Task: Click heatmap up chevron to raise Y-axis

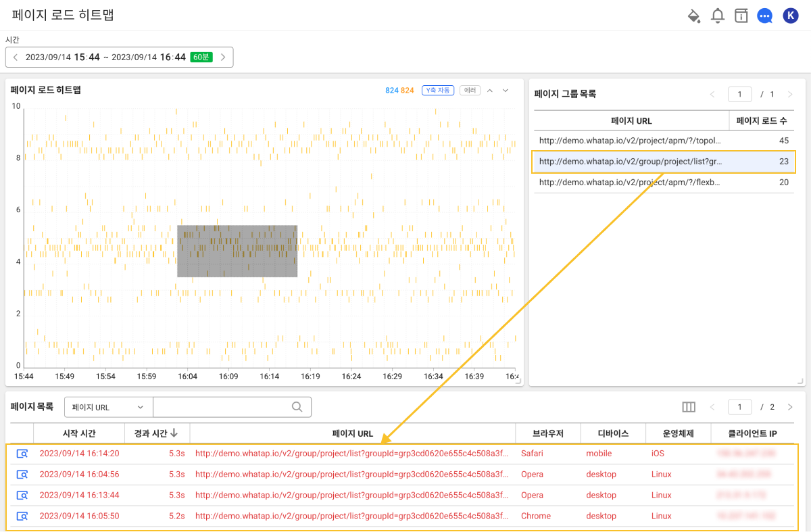Action: [x=491, y=90]
